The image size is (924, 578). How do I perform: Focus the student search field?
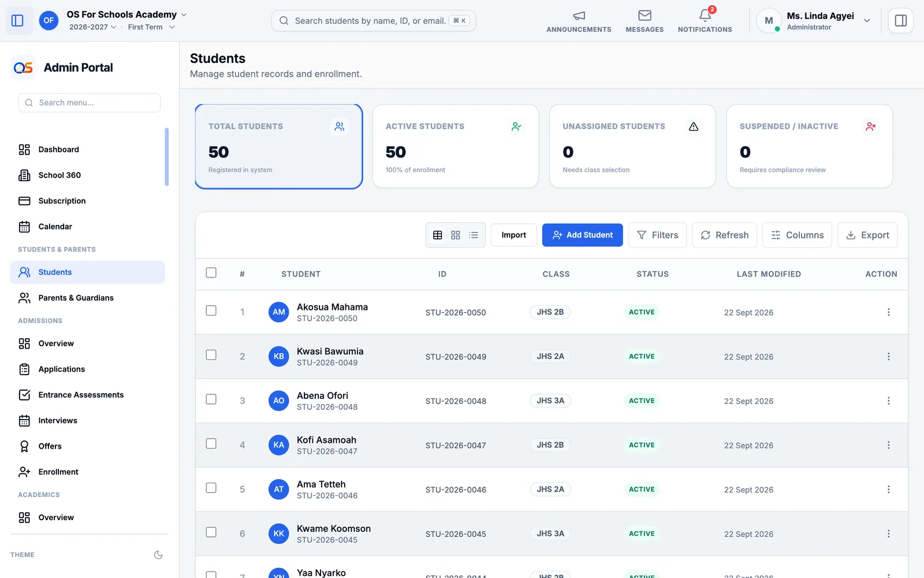pos(374,21)
